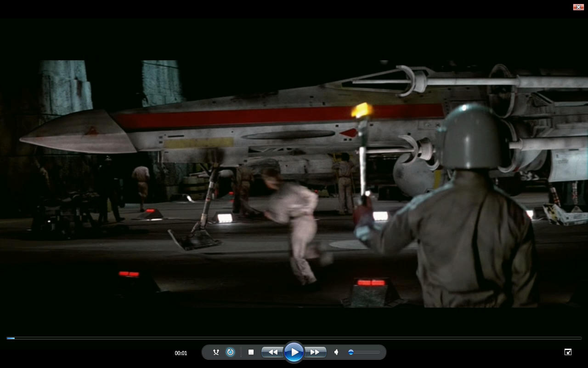Screen dimensions: 588x368
Task: Stop the video playback
Action: (251, 352)
